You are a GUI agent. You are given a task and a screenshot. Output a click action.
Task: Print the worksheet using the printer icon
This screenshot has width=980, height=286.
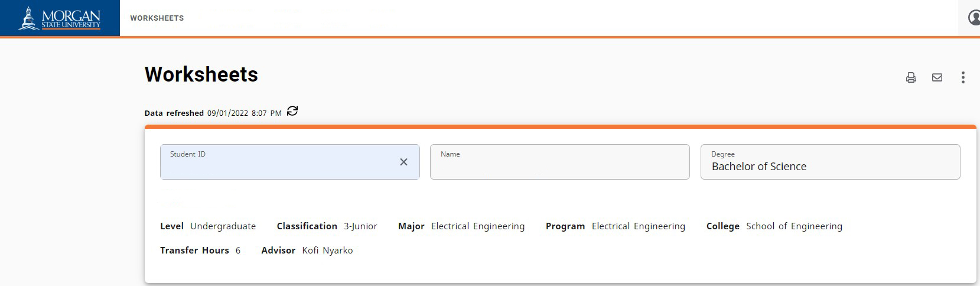pos(911,77)
